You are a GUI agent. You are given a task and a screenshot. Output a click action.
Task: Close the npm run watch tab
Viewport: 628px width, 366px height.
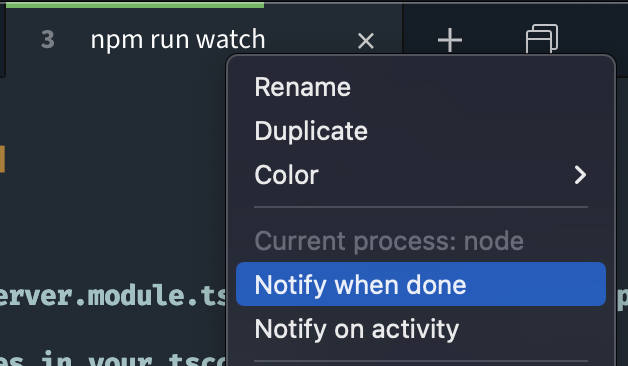point(366,41)
